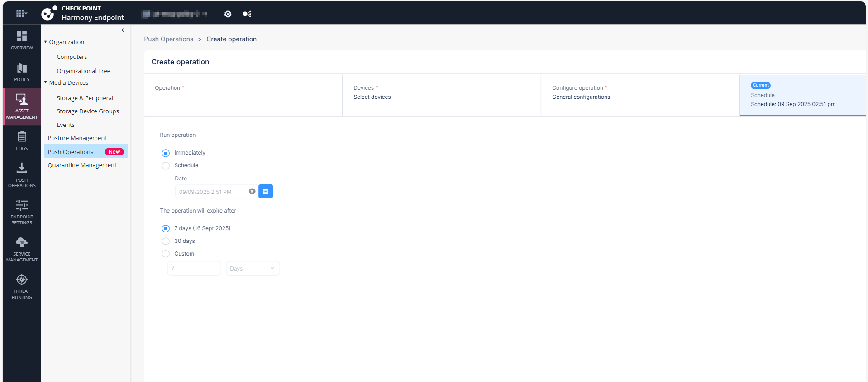Select the 30 days expiry option

pos(166,242)
